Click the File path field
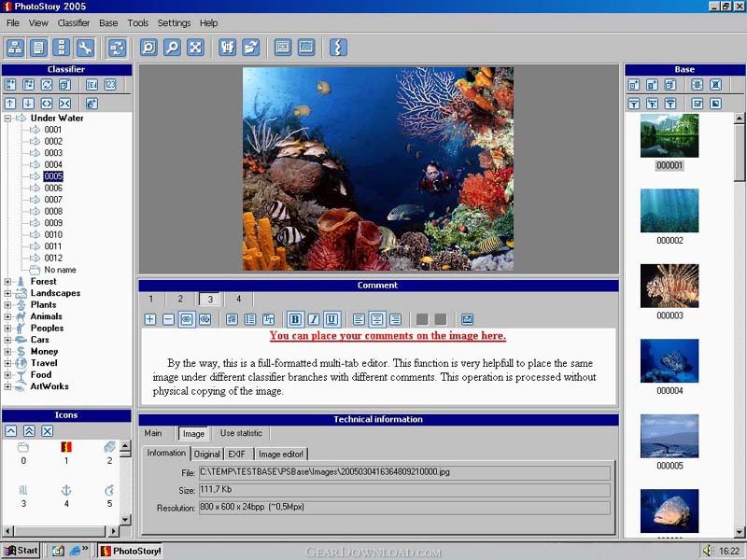The width and height of the screenshot is (747, 560). pos(404,472)
